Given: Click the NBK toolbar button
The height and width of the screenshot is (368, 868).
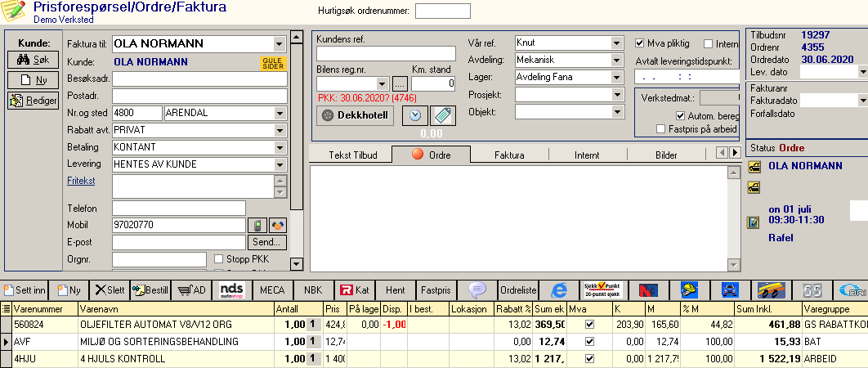Looking at the screenshot, I should 313,289.
